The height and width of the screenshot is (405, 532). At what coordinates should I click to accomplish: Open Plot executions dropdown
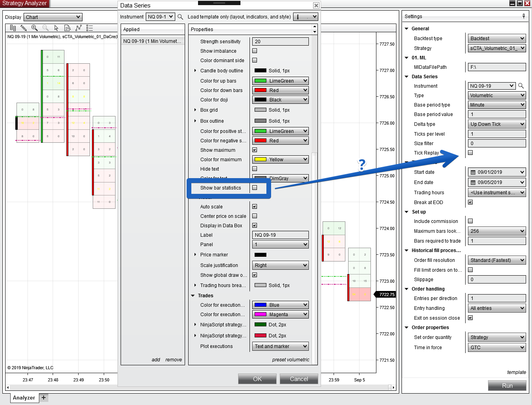click(x=281, y=346)
